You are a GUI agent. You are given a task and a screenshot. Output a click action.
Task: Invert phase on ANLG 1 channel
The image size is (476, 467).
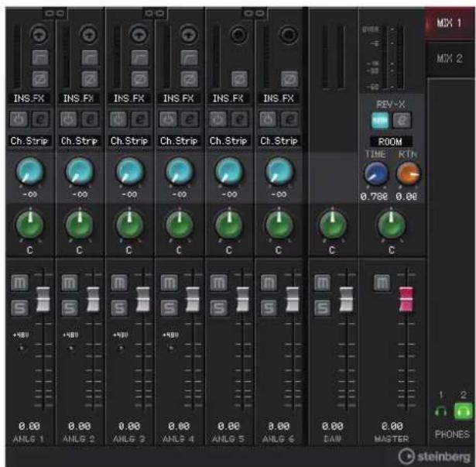pyautogui.click(x=40, y=79)
